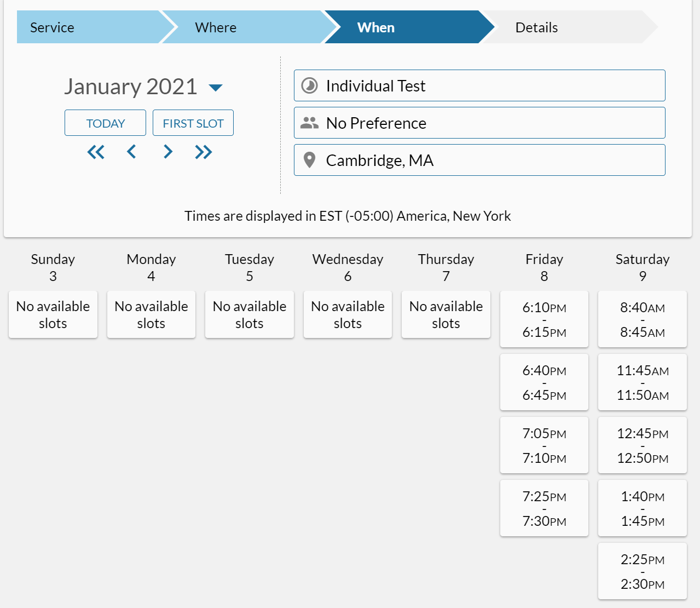Book the Friday 7:05PM - 7:10PM slot

pos(544,445)
